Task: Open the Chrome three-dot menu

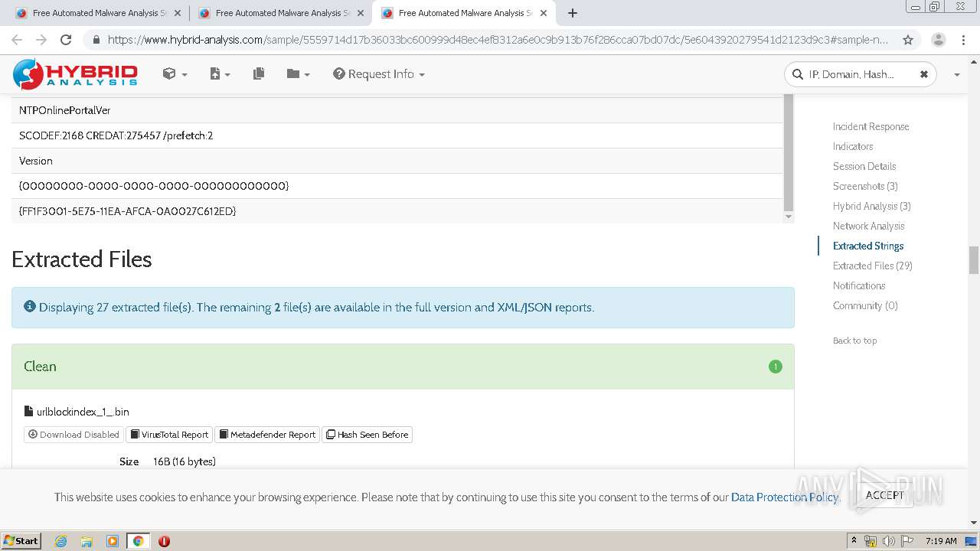Action: pyautogui.click(x=963, y=40)
